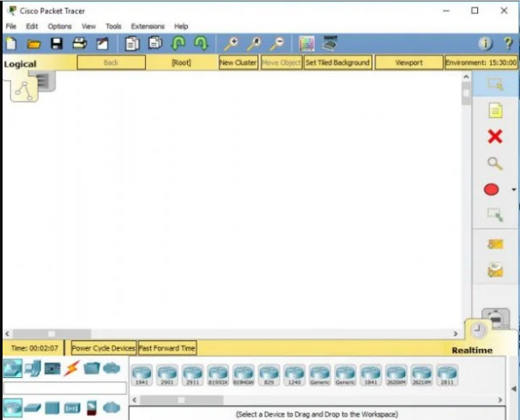Click device list scroll right arrow

500,399
